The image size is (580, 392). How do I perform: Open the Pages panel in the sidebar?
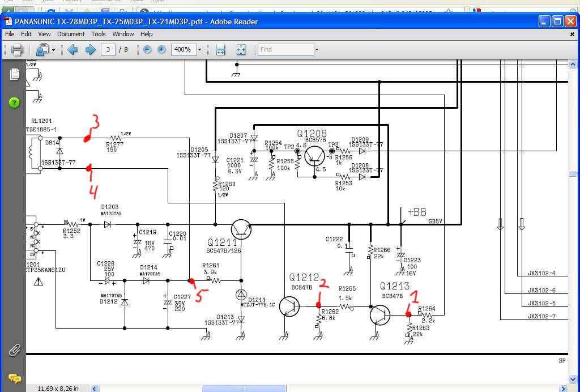(14, 74)
